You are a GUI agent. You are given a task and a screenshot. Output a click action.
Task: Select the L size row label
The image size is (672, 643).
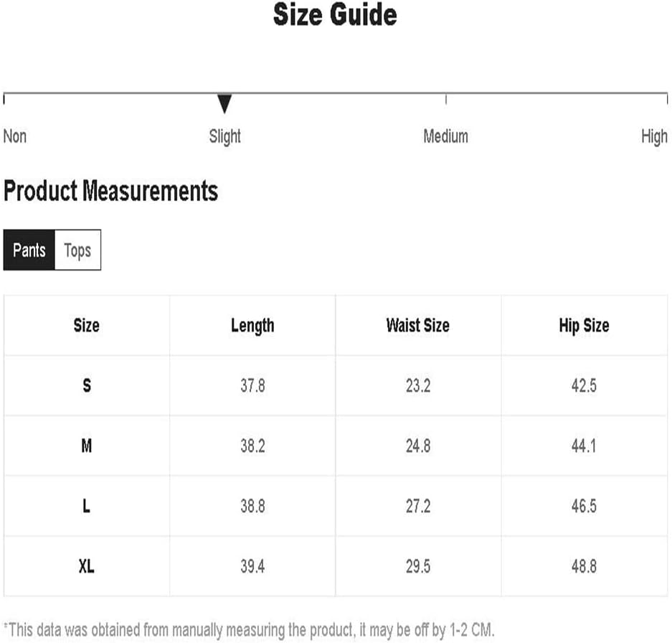(87, 506)
